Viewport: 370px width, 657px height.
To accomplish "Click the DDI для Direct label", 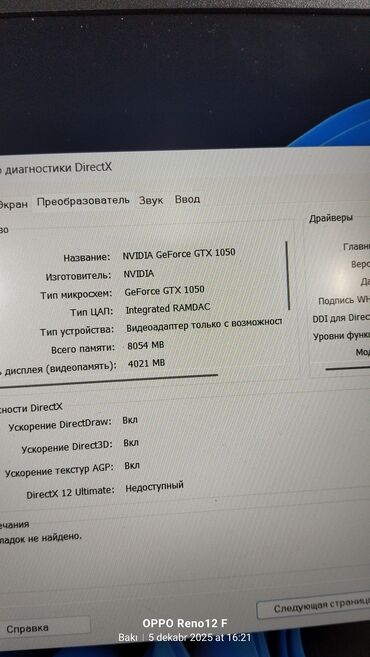I will click(x=341, y=318).
